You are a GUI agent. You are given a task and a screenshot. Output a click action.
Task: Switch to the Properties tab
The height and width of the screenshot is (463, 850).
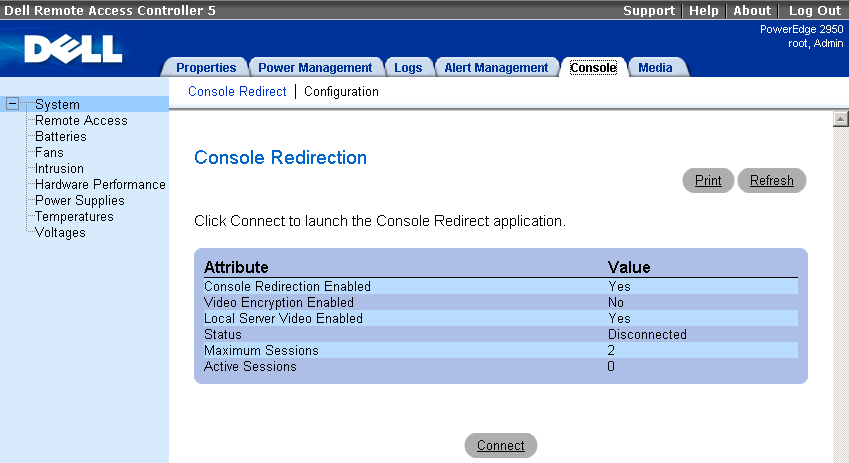(x=206, y=67)
